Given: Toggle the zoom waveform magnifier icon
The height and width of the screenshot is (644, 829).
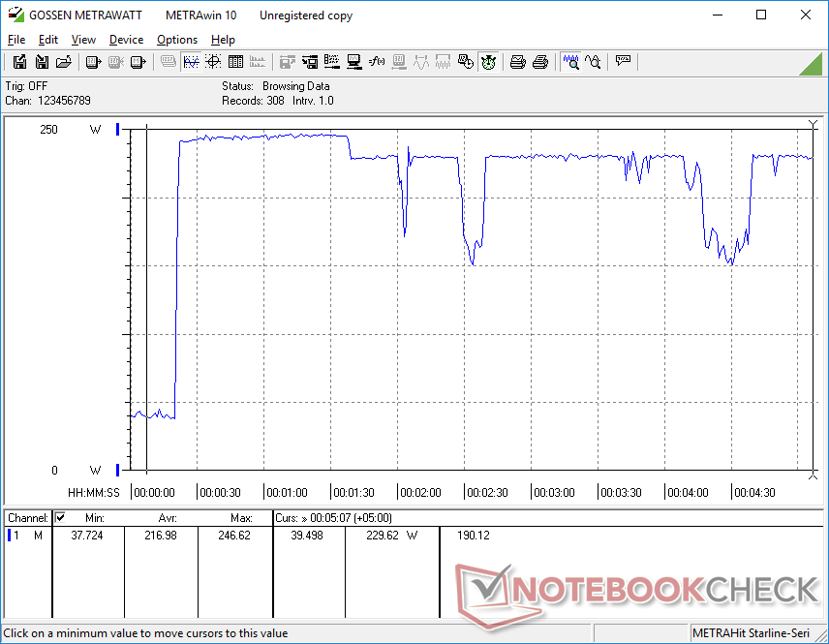Looking at the screenshot, I should point(570,62).
